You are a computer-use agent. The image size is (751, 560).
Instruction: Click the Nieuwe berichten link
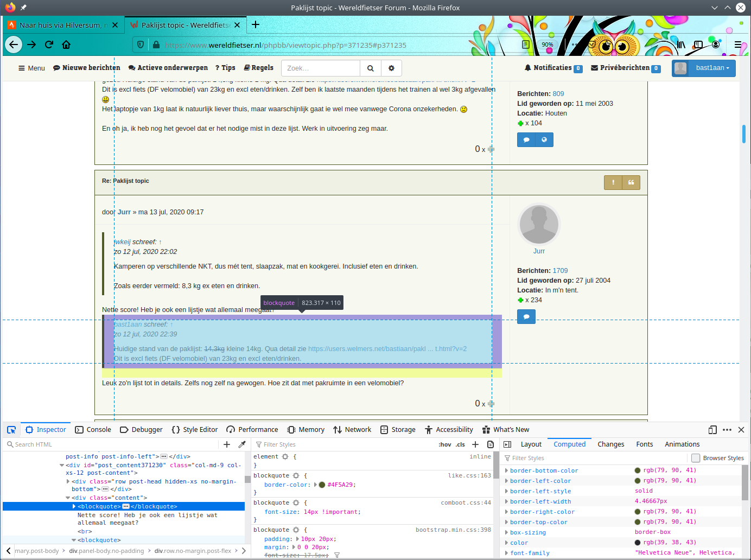(86, 68)
